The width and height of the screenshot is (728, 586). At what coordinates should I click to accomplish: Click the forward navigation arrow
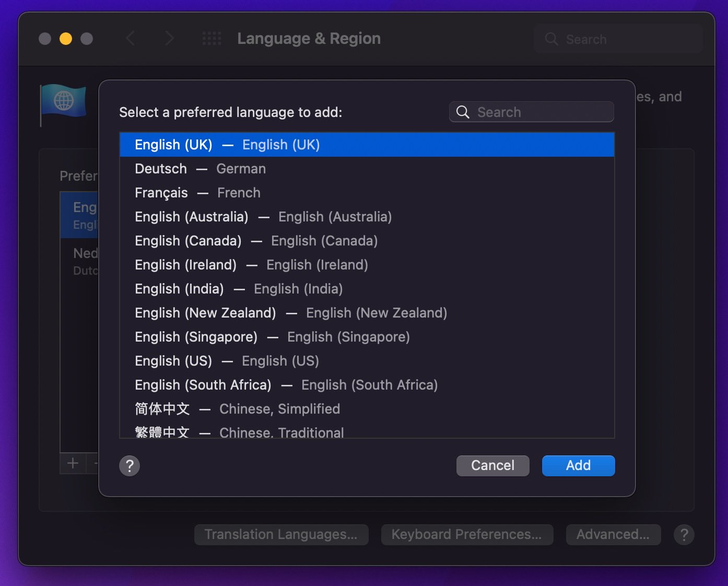pyautogui.click(x=169, y=39)
